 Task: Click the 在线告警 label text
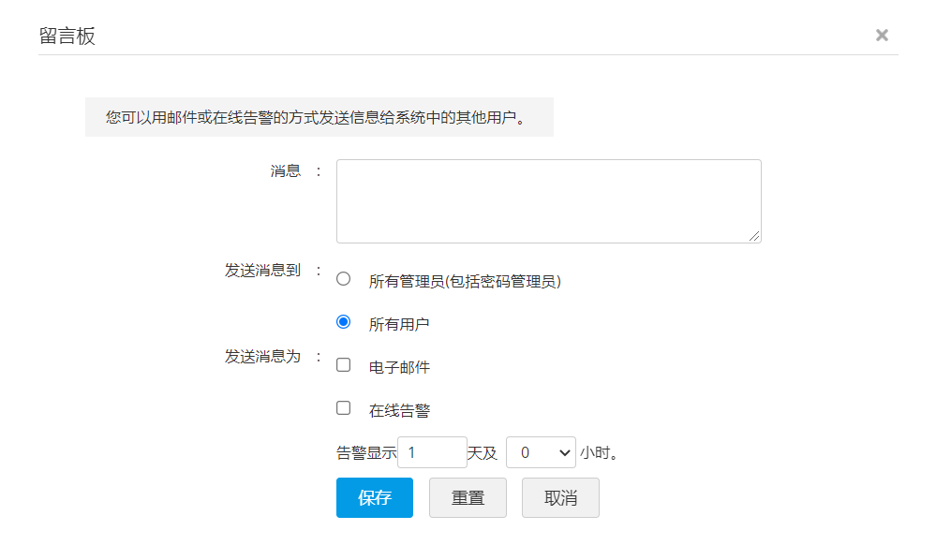[399, 410]
